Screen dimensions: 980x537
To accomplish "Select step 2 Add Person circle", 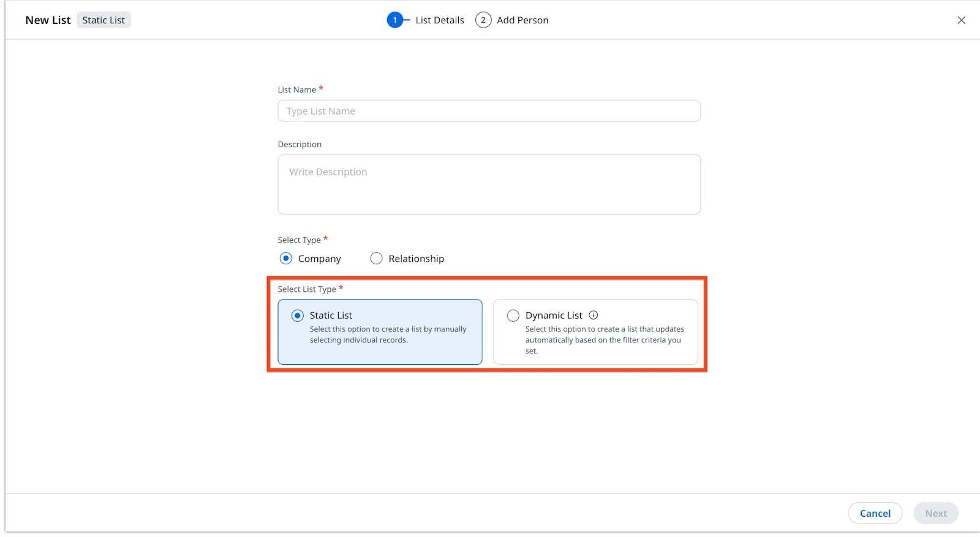I will point(483,20).
